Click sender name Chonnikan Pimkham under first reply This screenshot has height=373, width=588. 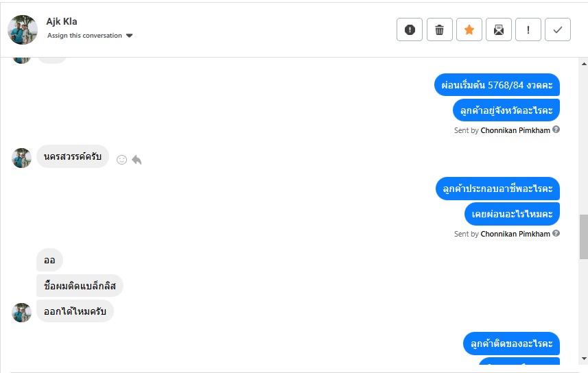(515, 130)
